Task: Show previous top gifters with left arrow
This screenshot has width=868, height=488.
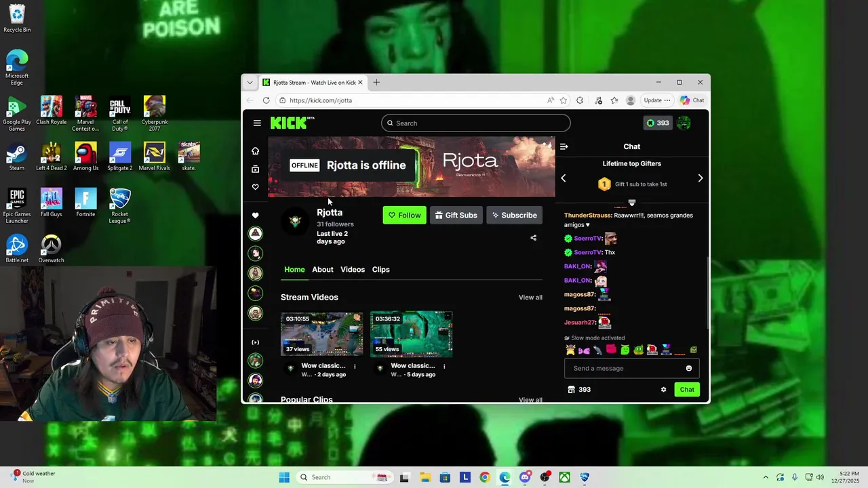Action: 563,178
